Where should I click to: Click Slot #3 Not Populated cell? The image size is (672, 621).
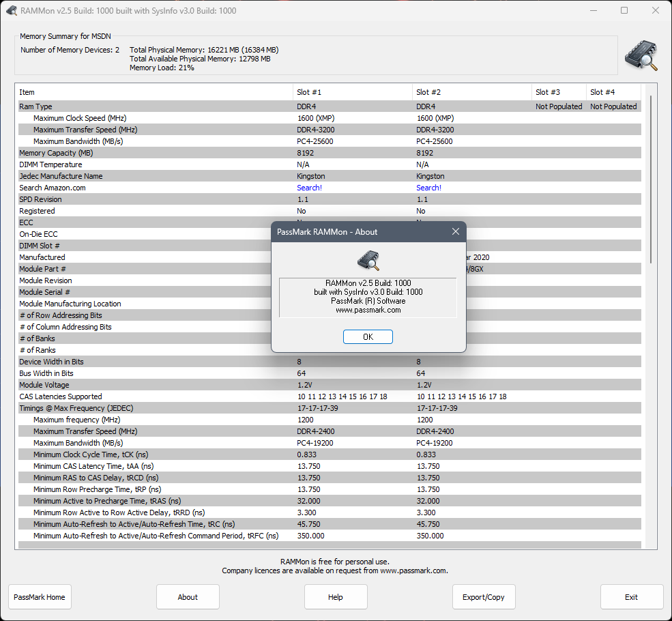pyautogui.click(x=559, y=106)
